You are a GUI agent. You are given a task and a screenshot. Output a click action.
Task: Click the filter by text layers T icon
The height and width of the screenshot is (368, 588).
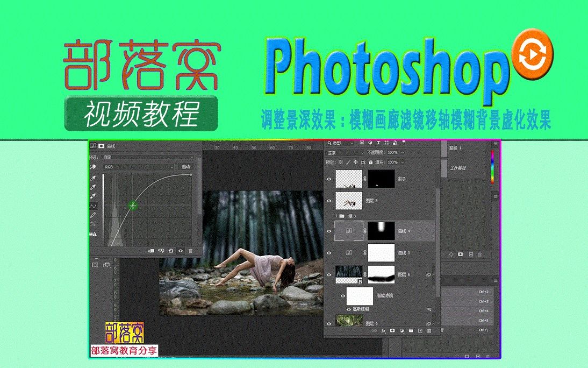click(x=378, y=143)
